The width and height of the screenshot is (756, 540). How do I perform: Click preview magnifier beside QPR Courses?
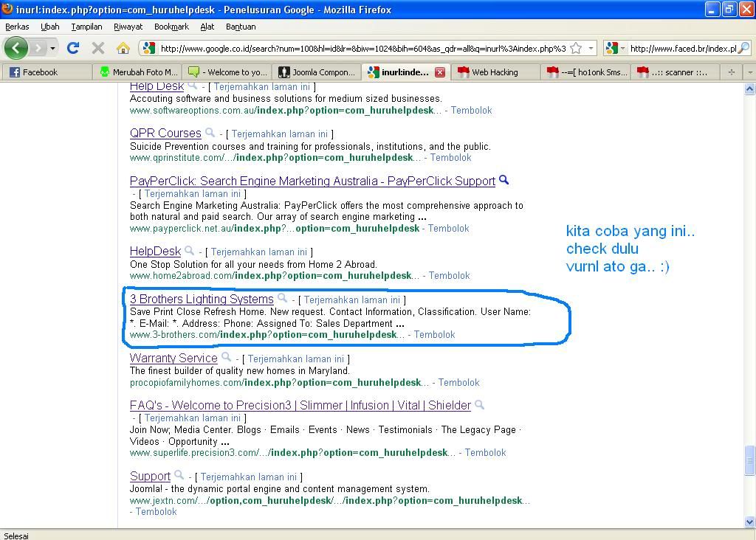(210, 133)
